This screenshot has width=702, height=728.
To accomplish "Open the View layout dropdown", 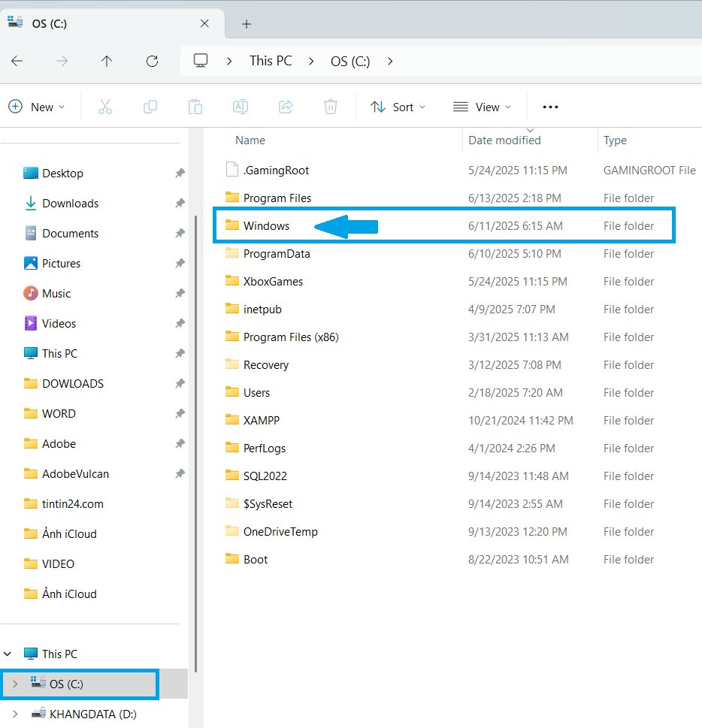I will [x=482, y=107].
